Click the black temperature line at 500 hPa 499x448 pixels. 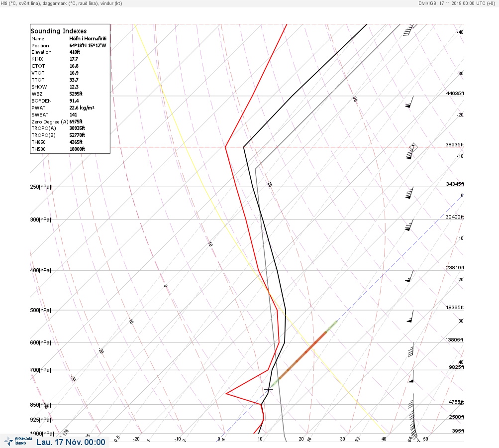(286, 310)
